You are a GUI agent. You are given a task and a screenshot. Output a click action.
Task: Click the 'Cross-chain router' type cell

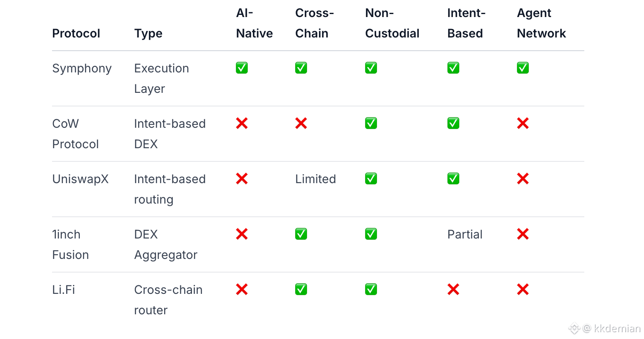pos(168,300)
